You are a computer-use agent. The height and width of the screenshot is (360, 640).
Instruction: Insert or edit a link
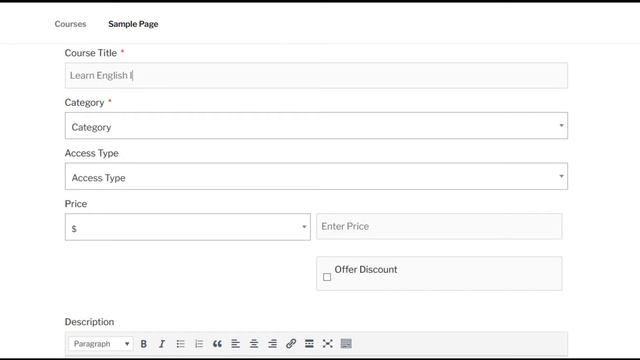(x=291, y=344)
